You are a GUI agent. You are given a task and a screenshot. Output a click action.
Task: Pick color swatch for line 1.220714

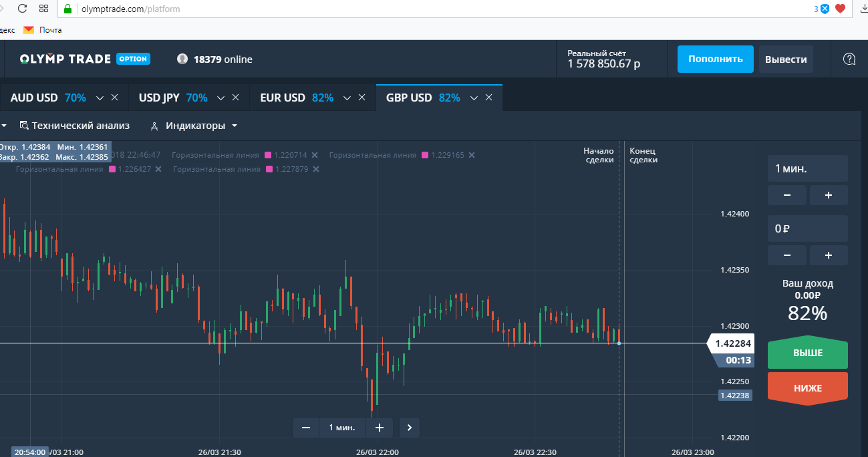269,155
